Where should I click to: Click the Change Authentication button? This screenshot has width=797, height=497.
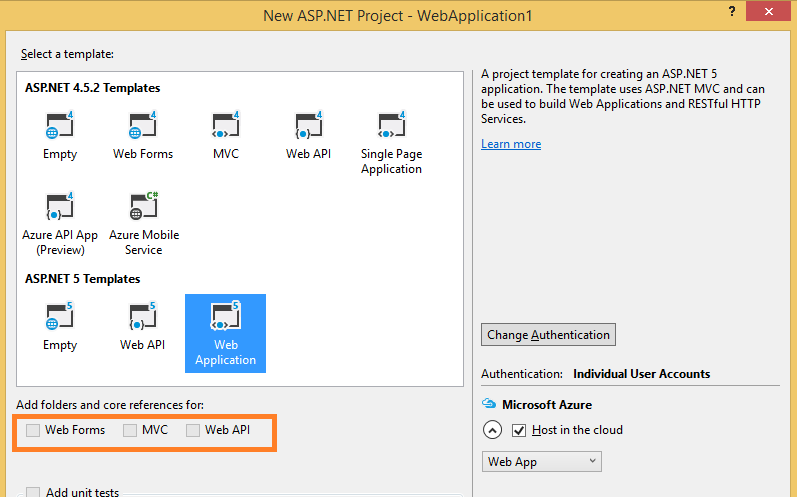tap(548, 334)
